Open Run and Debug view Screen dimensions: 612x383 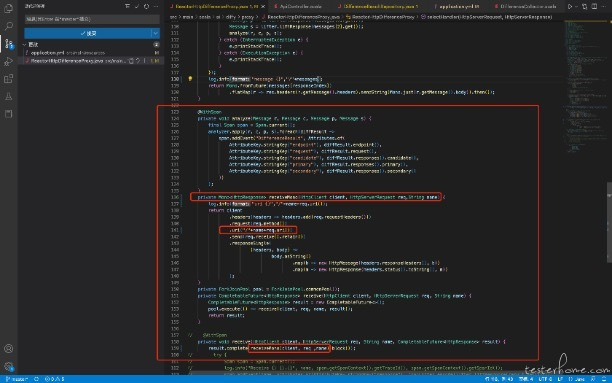pos(8,61)
